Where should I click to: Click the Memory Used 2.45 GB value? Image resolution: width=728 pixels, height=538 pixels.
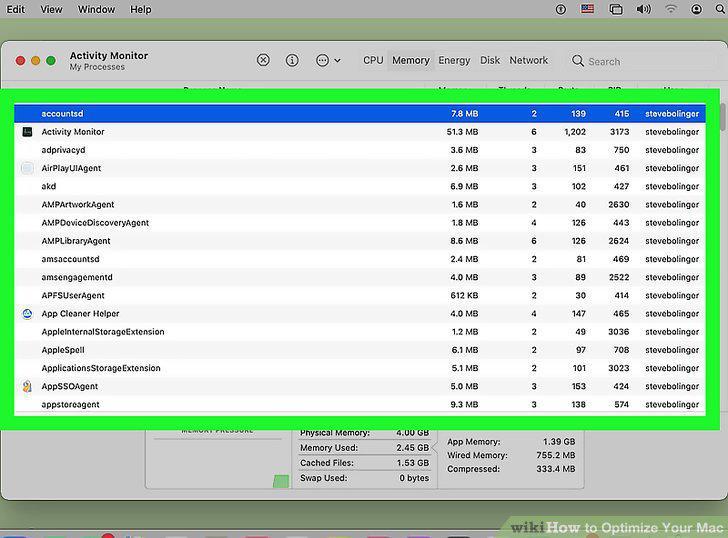click(412, 448)
